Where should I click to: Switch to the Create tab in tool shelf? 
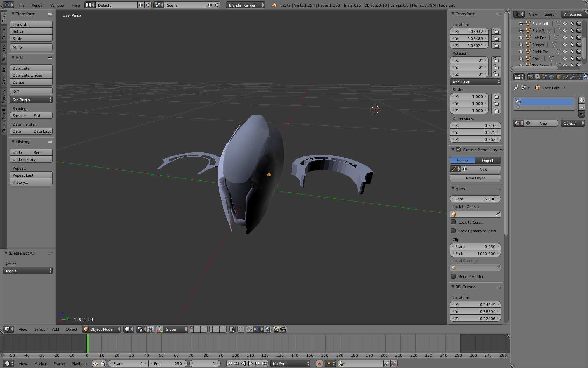tap(4, 34)
